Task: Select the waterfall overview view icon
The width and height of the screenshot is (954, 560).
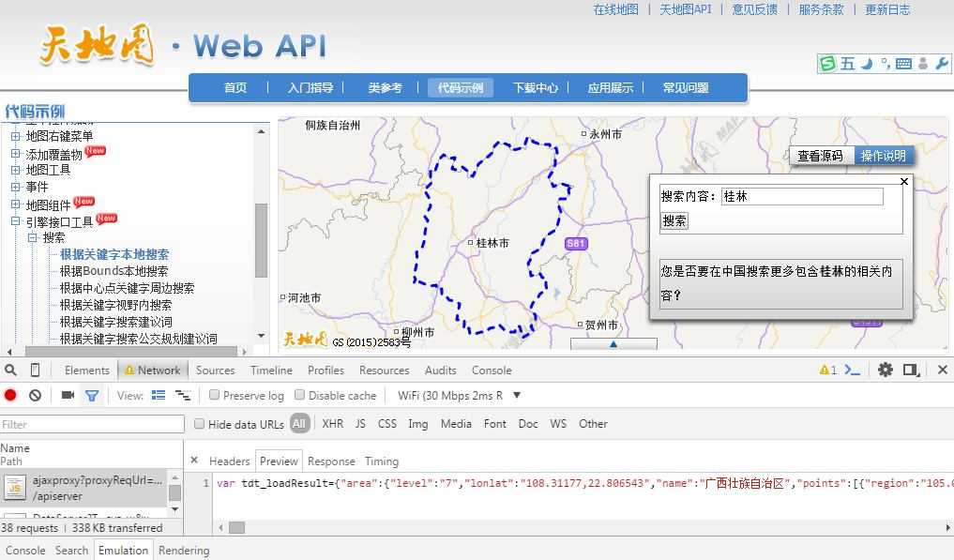Action: tap(183, 396)
